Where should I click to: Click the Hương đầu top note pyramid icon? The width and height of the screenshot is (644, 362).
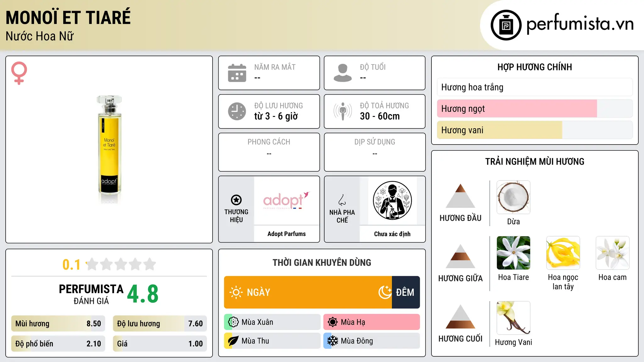[461, 196]
